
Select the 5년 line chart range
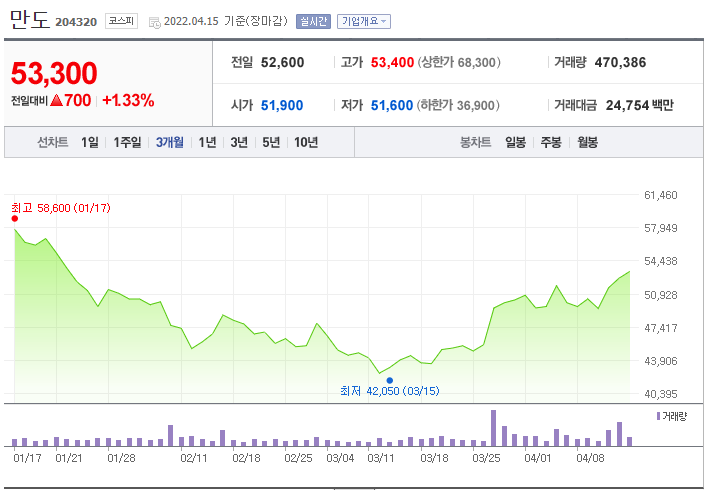click(x=271, y=142)
